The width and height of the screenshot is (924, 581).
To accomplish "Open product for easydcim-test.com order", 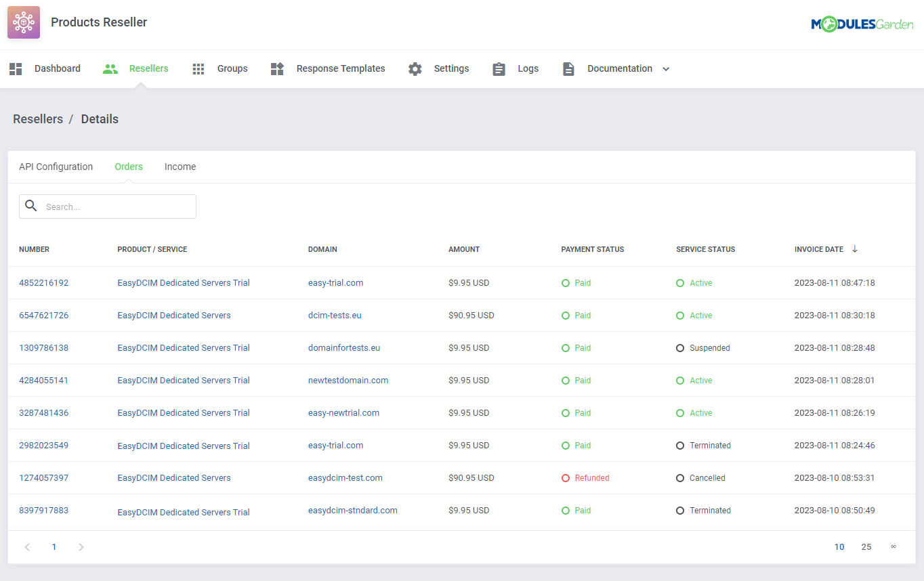I will tap(174, 478).
